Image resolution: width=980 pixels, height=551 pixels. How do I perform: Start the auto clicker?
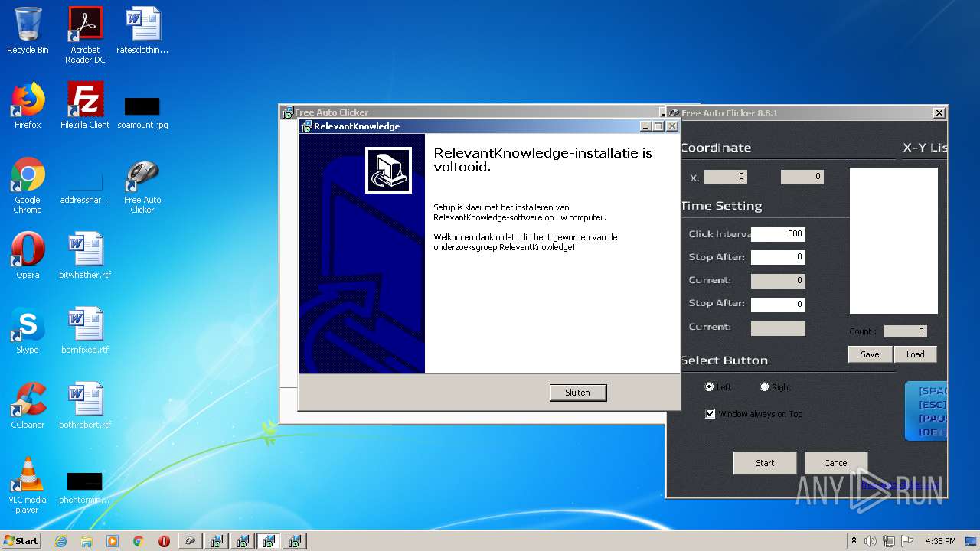pos(765,463)
